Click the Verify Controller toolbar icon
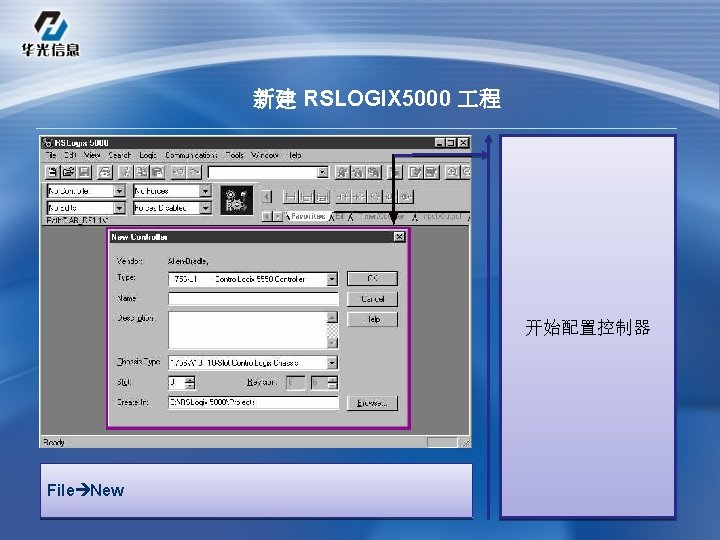The height and width of the screenshot is (540, 720). 432,172
